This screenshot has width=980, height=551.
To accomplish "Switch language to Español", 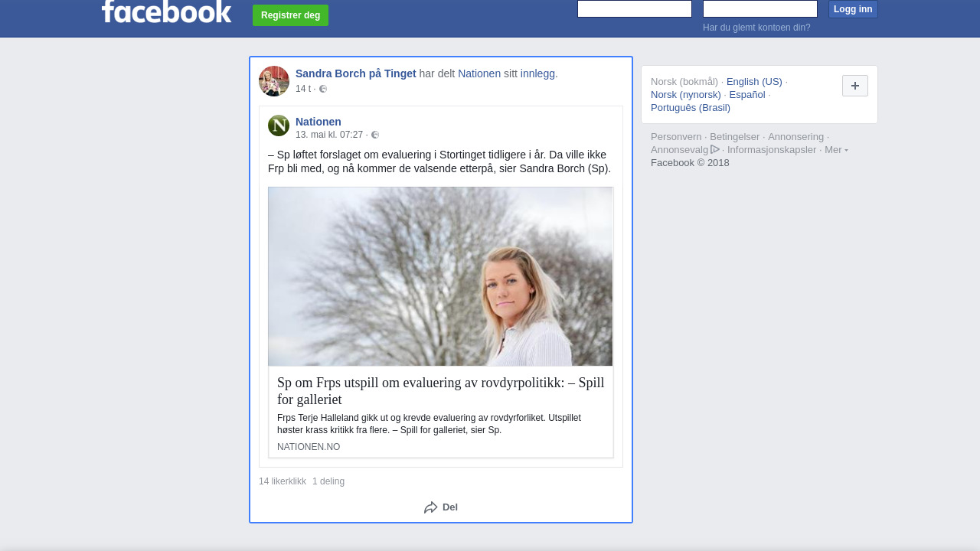I will [x=747, y=95].
